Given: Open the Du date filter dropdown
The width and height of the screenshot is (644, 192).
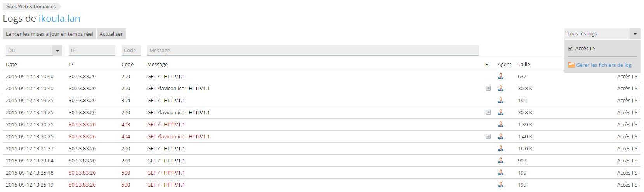Looking at the screenshot, I should point(57,51).
